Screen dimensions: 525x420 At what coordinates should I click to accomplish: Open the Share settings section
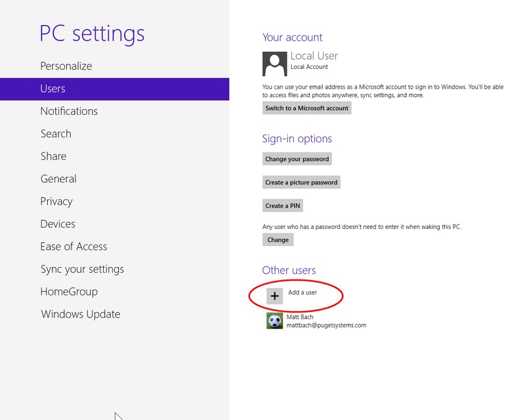pos(53,156)
